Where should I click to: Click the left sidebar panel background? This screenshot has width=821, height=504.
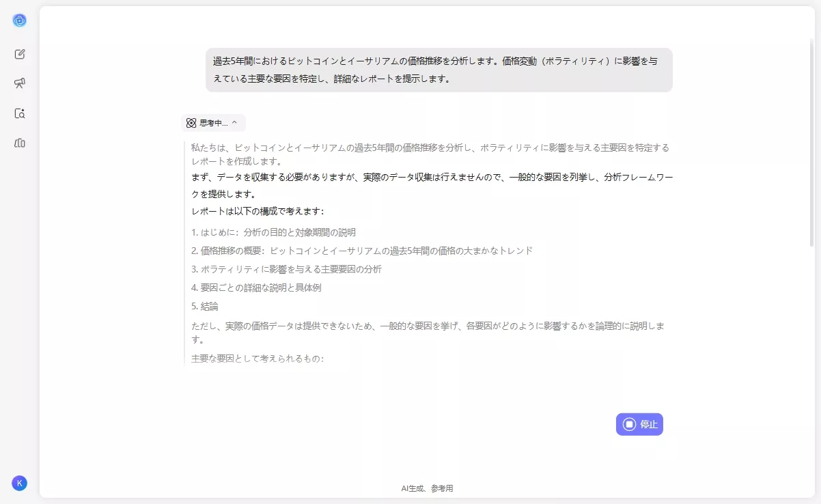(20, 307)
